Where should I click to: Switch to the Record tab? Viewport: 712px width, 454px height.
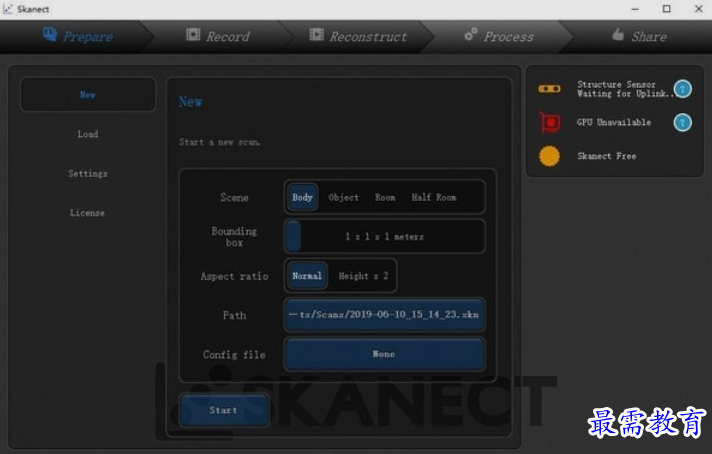tap(218, 36)
